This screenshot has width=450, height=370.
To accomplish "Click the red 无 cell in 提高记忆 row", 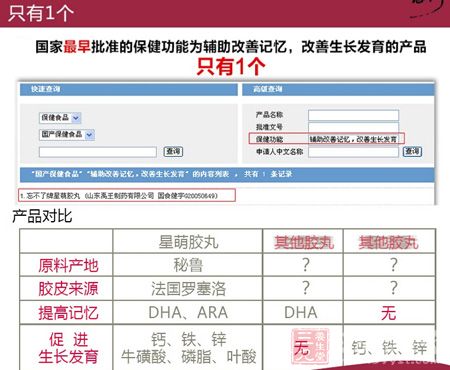I will (x=389, y=313).
